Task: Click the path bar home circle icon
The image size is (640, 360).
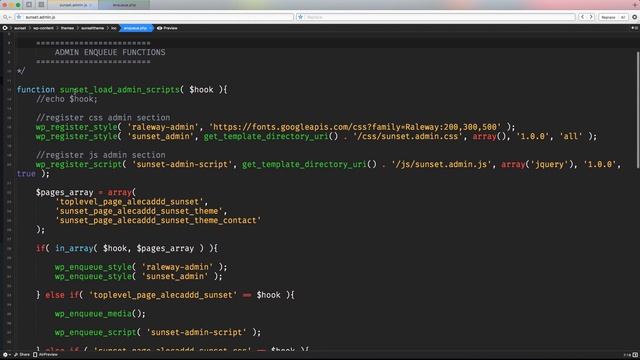Action: click(x=5, y=28)
